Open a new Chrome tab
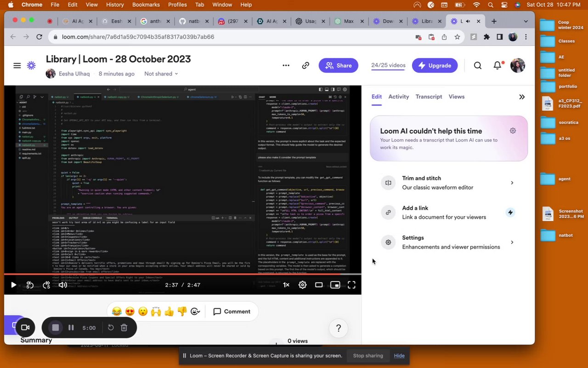The height and width of the screenshot is (368, 588). pyautogui.click(x=494, y=21)
